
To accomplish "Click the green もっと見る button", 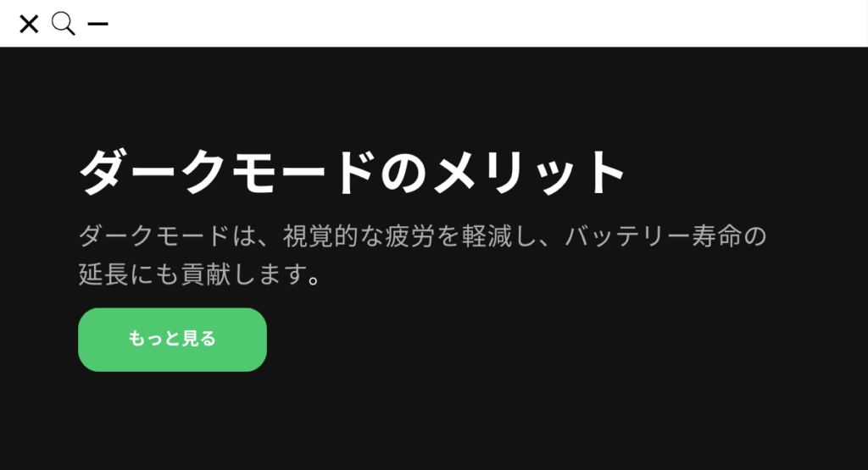I will [x=172, y=340].
